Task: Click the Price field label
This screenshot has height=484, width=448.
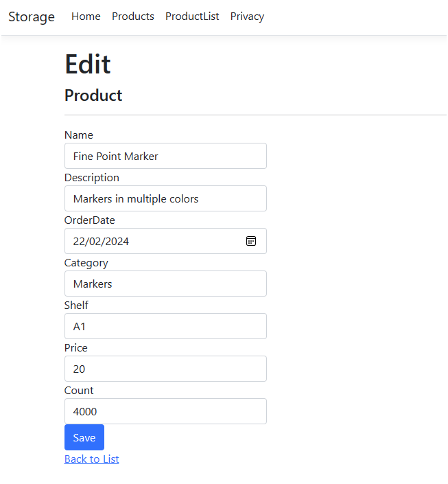Action: tap(76, 348)
